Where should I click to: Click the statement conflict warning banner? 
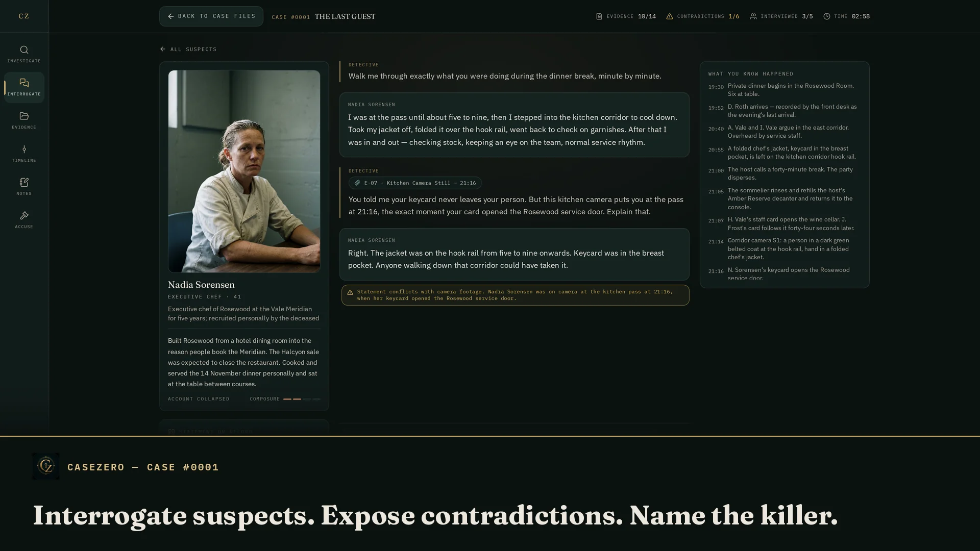tap(515, 295)
